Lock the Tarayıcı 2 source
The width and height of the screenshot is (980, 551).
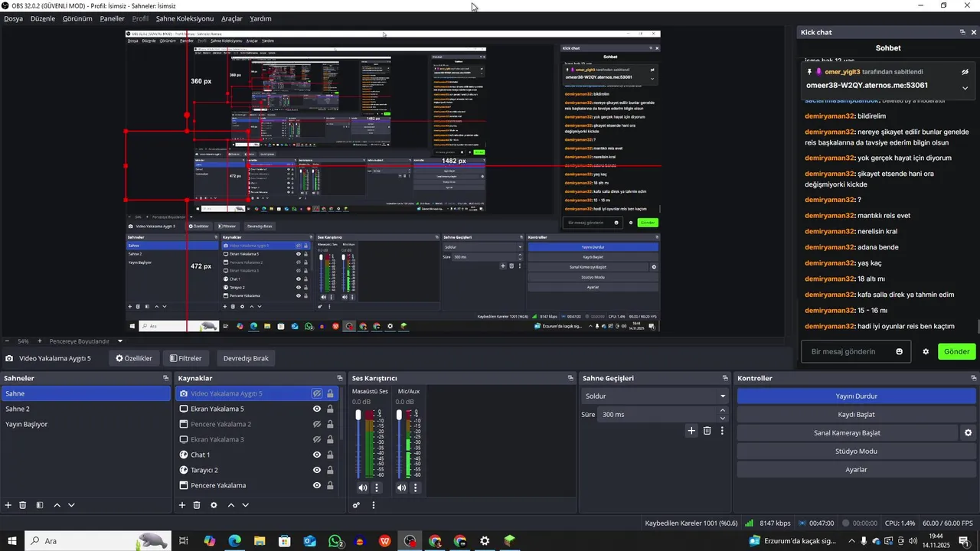[330, 470]
